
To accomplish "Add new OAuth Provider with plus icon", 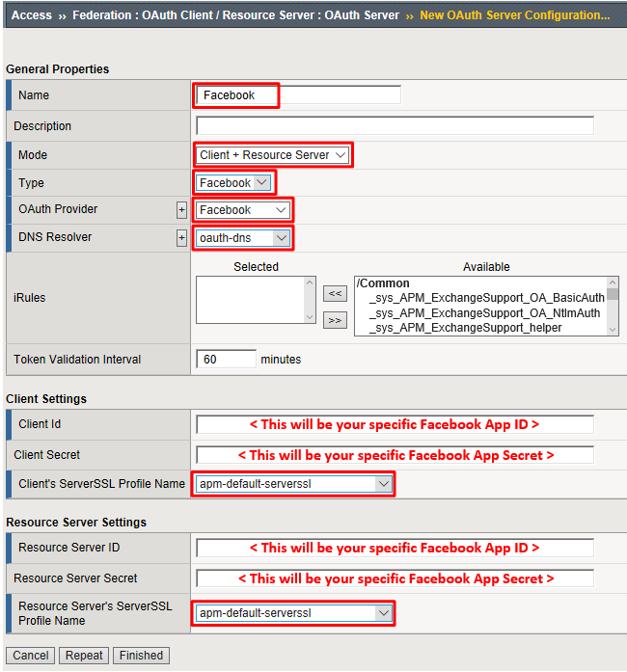I will (182, 210).
